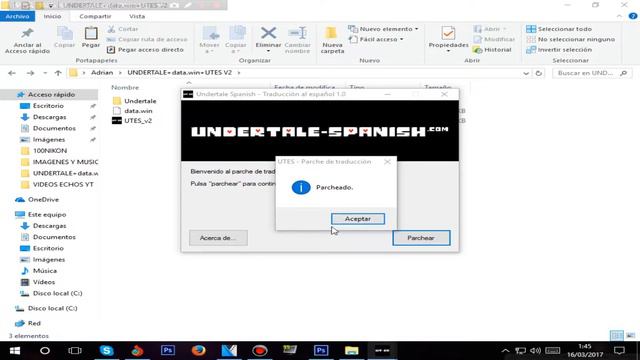Open File Explorer taskbar icon
The width and height of the screenshot is (640, 360).
pyautogui.click(x=351, y=351)
